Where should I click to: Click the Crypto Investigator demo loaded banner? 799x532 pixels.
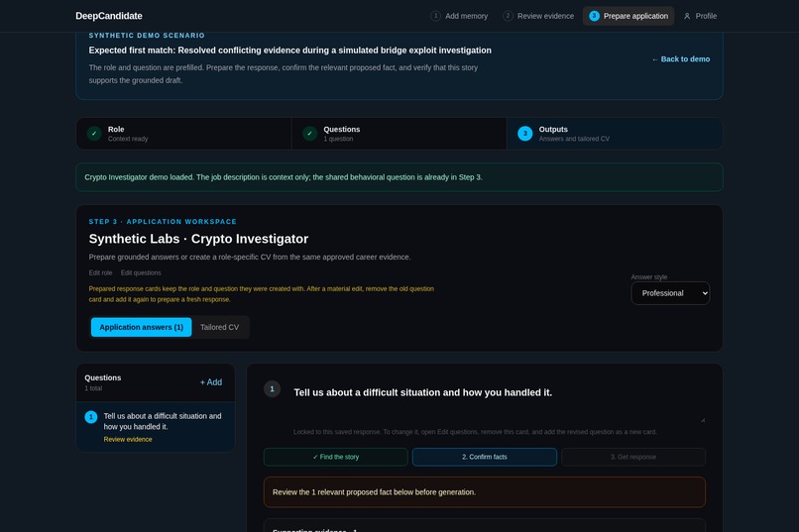coord(399,177)
